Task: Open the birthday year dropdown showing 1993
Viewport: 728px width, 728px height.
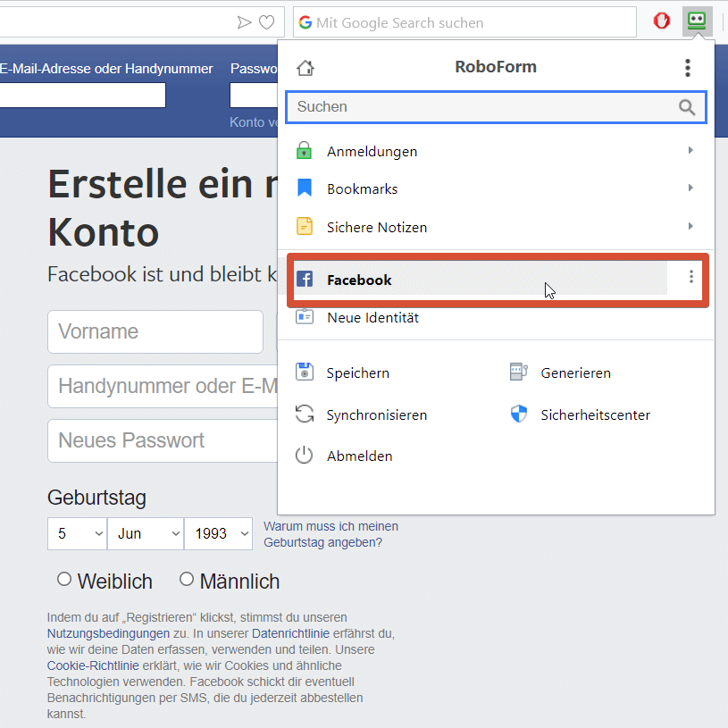Action: (219, 534)
